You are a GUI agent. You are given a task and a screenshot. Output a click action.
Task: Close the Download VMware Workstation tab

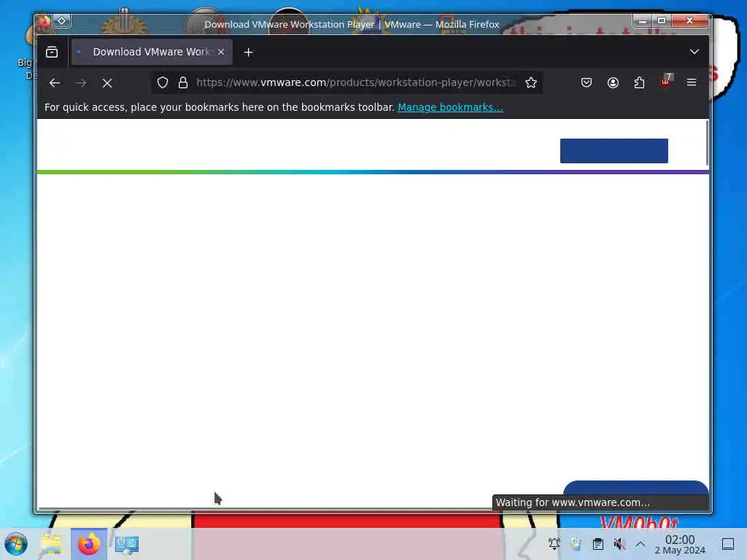tap(221, 52)
